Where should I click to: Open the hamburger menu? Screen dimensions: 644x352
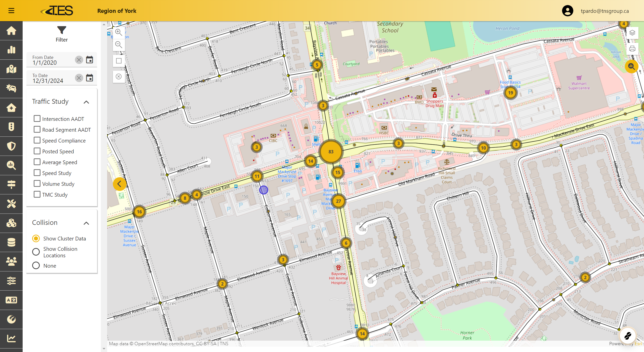point(11,11)
